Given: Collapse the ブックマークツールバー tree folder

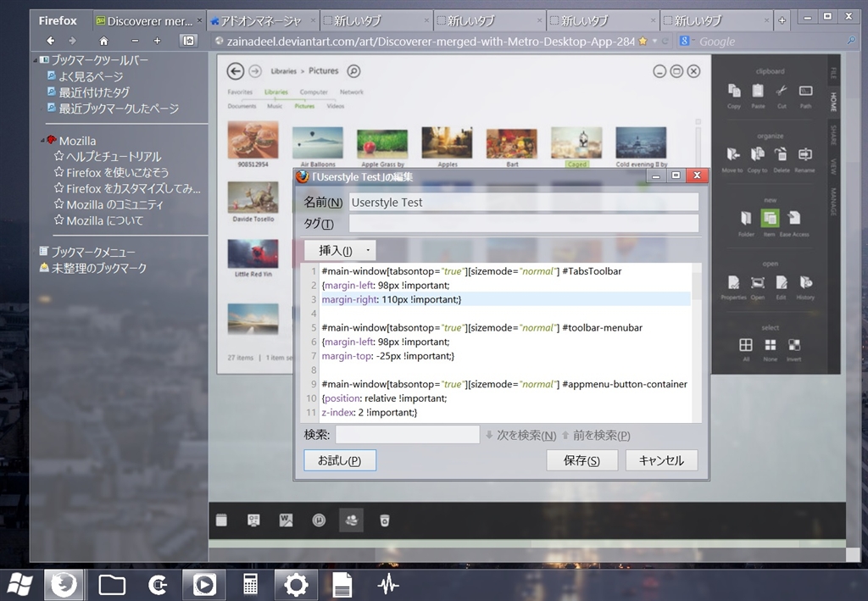Looking at the screenshot, I should [x=36, y=60].
